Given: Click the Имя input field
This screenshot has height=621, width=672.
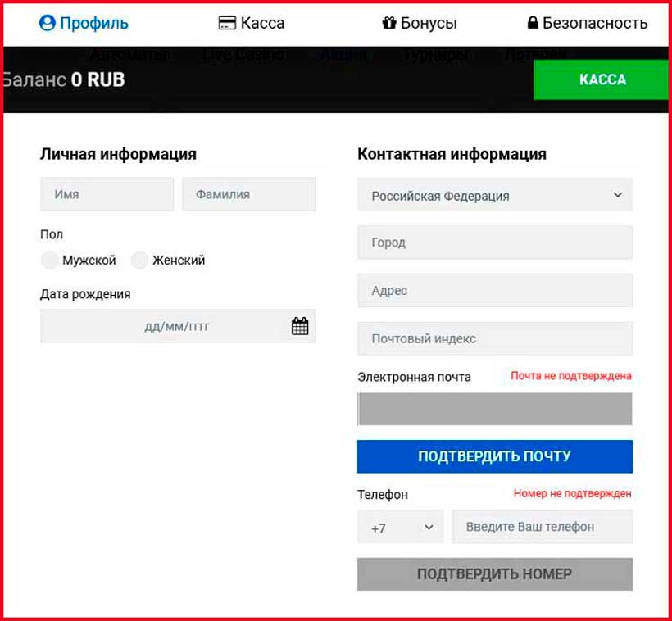Looking at the screenshot, I should [x=107, y=194].
